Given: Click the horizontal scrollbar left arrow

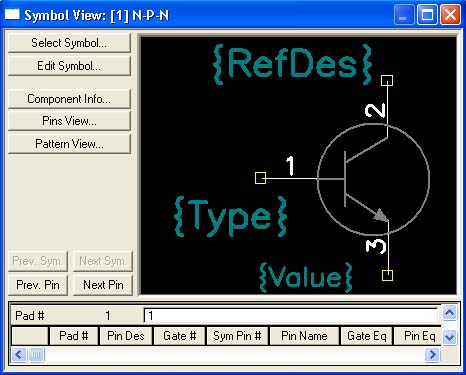Looking at the screenshot, I should (x=19, y=354).
